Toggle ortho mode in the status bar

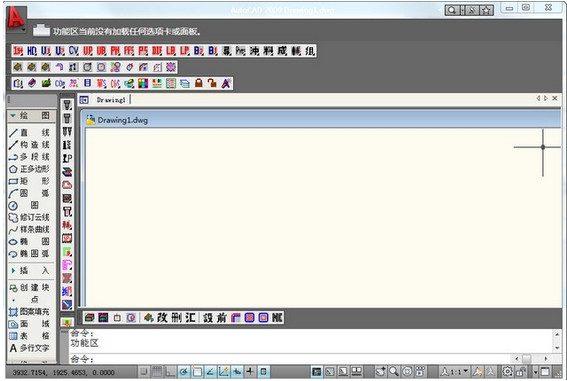point(170,372)
